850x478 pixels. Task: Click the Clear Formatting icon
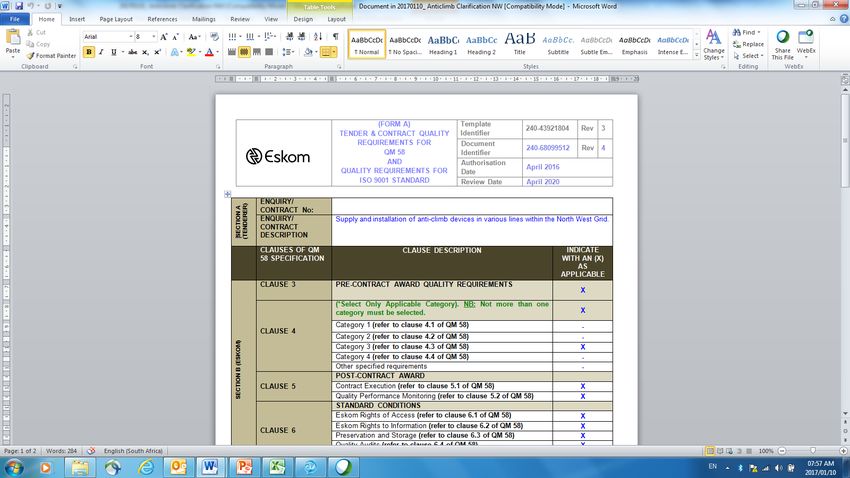coord(215,37)
